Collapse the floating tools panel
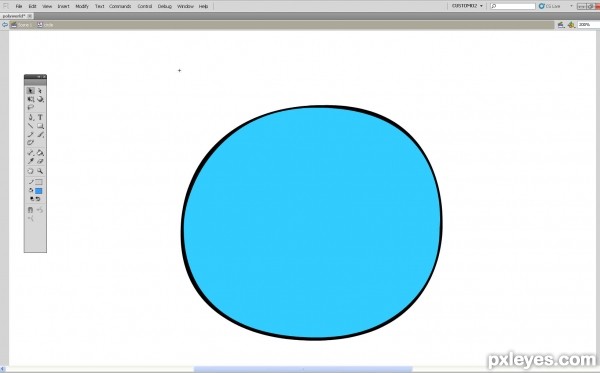The width and height of the screenshot is (600, 373). pos(39,77)
